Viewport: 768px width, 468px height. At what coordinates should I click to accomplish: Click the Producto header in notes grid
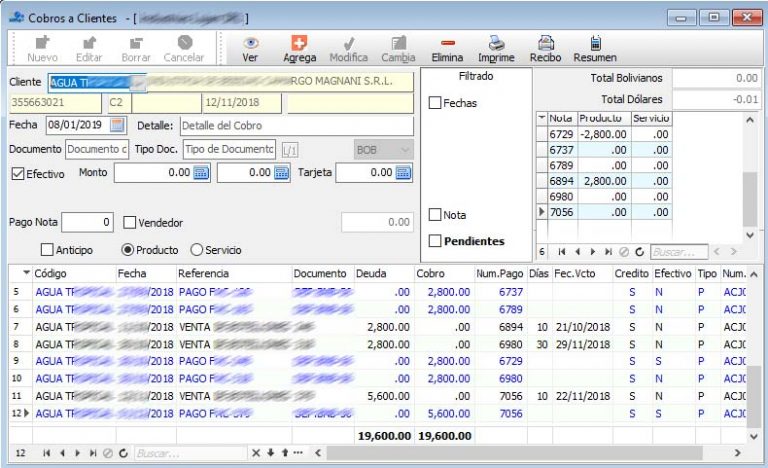pos(604,118)
